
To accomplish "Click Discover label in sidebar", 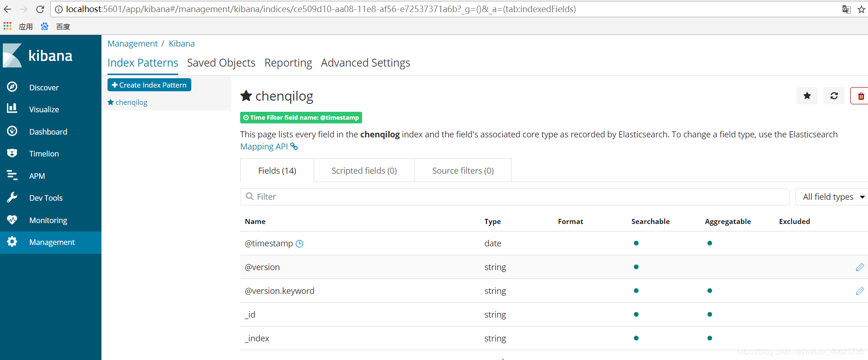I will coord(44,88).
